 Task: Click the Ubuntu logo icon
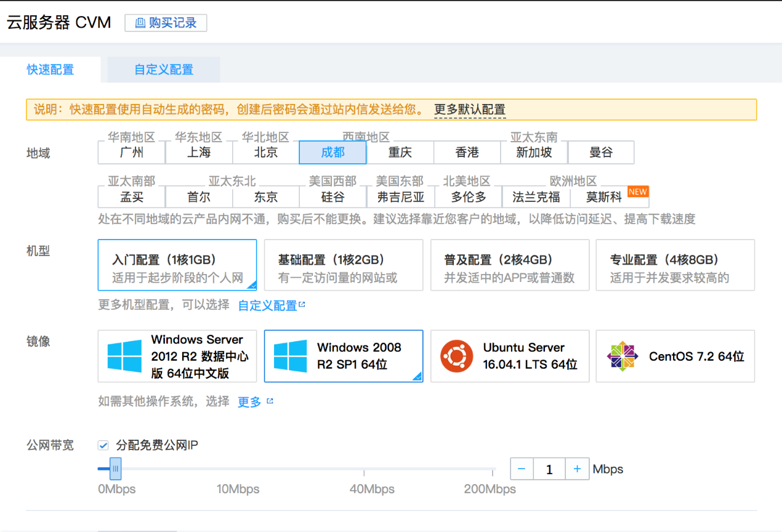tap(457, 356)
